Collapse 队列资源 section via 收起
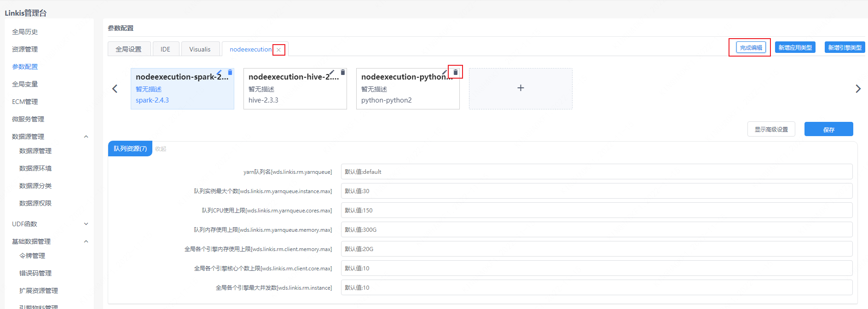This screenshot has width=868, height=309. click(161, 149)
